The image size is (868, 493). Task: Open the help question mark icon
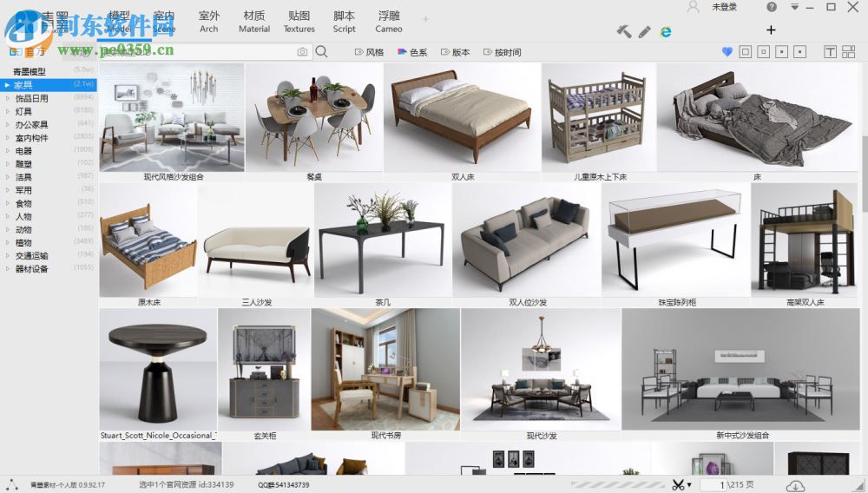coord(772,7)
